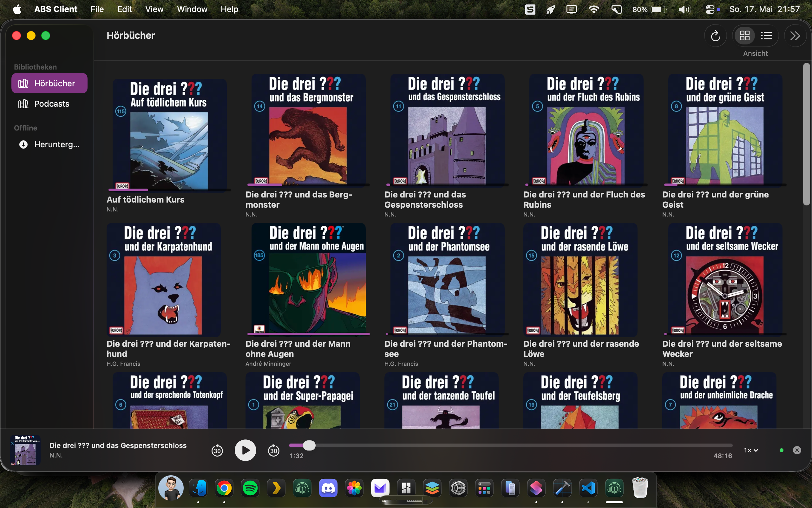Viewport: 812px width, 508px height.
Task: Play Die drei ??? und das Gespensterschloss
Action: (245, 450)
